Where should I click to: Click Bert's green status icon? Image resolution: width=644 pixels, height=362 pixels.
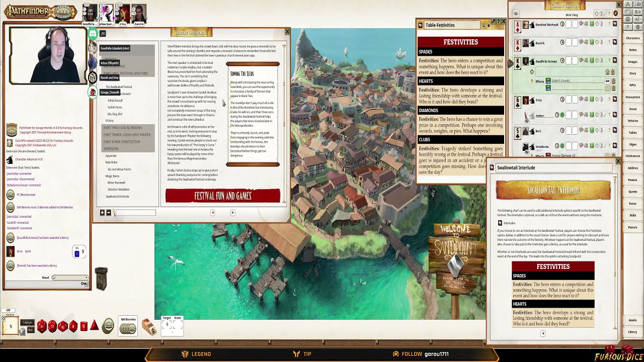pyautogui.click(x=593, y=130)
